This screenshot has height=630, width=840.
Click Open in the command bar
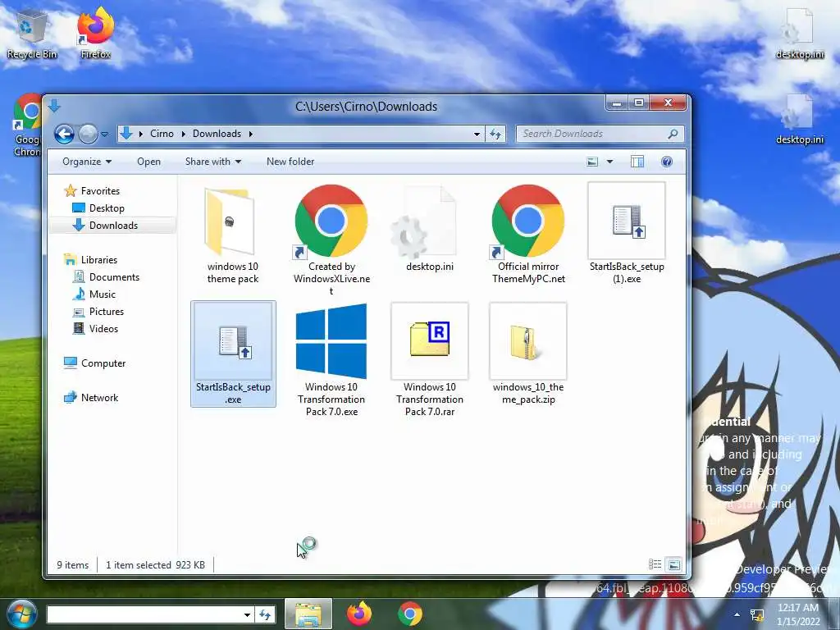pos(148,162)
